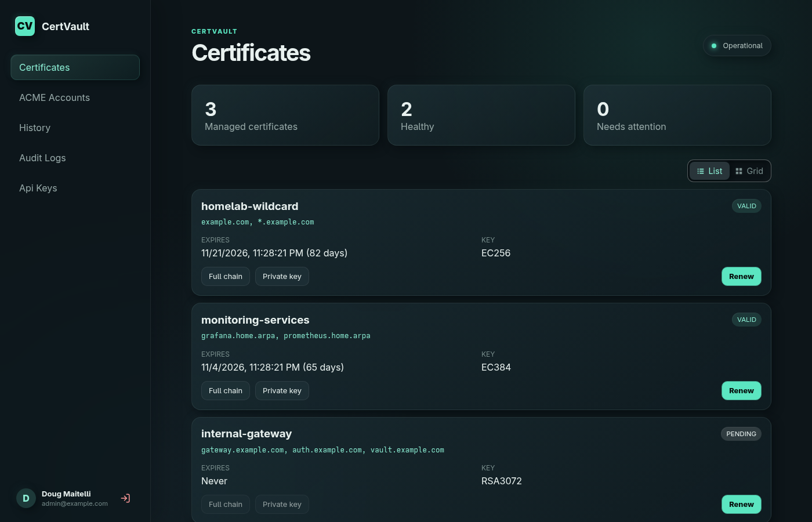This screenshot has width=812, height=522.
Task: Click the admin@example.com email text
Action: click(x=75, y=503)
